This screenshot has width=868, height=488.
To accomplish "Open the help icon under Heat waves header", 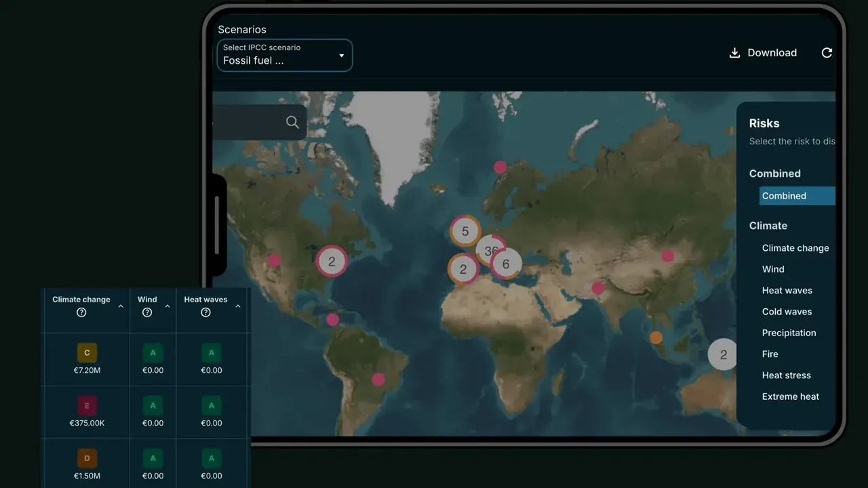I will 205,312.
